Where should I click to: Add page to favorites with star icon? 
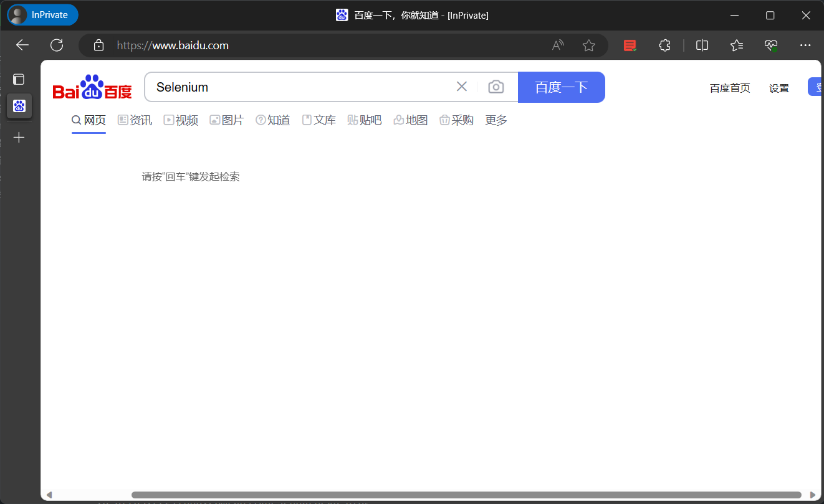588,45
